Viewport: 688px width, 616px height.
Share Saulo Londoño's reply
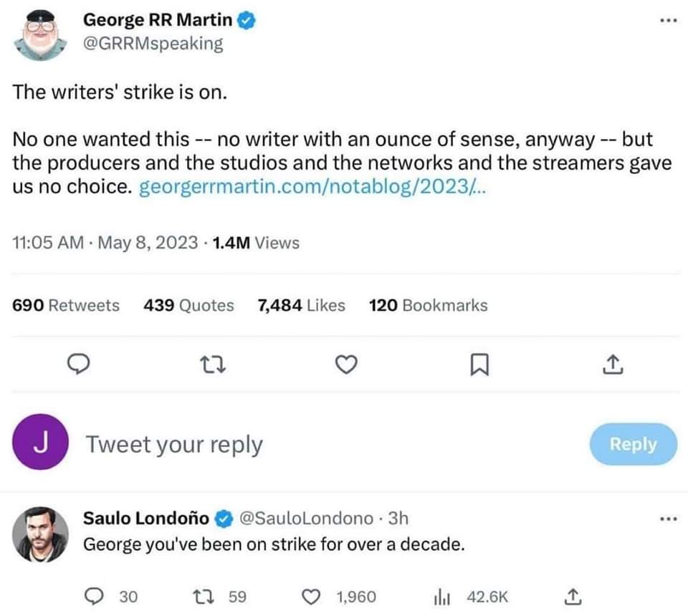click(572, 596)
